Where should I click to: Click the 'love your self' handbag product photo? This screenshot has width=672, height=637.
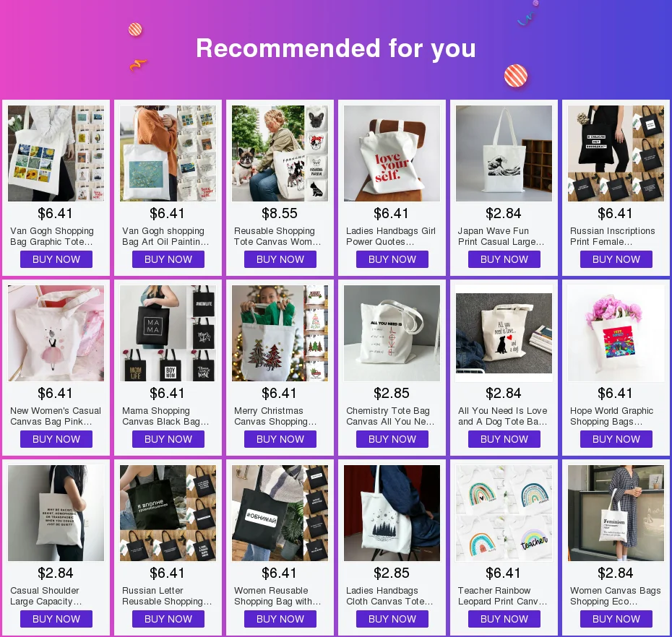click(392, 153)
